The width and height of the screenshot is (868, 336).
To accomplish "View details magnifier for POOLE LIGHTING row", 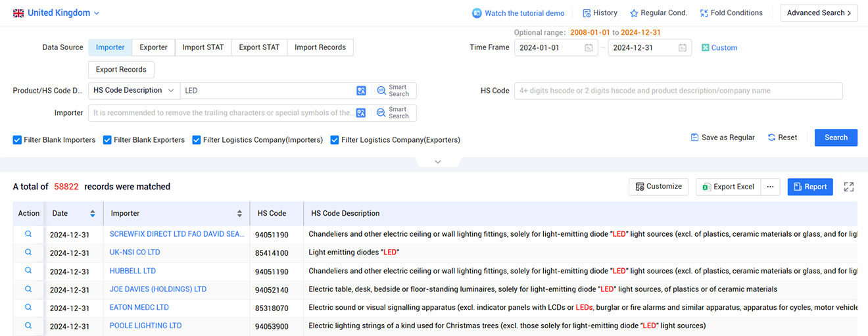I will coord(28,325).
